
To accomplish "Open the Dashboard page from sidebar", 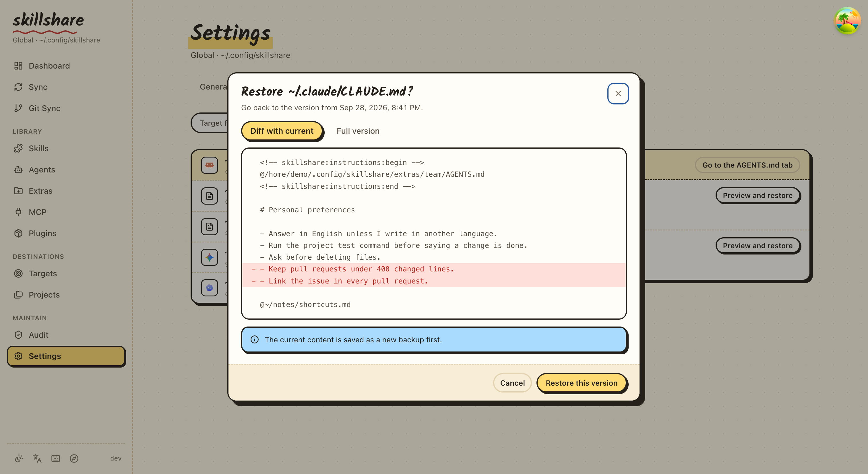I will [x=66, y=66].
